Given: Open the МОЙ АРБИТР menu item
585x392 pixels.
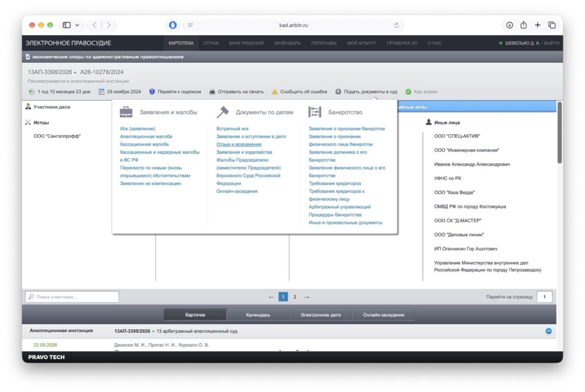Looking at the screenshot, I should (x=361, y=43).
